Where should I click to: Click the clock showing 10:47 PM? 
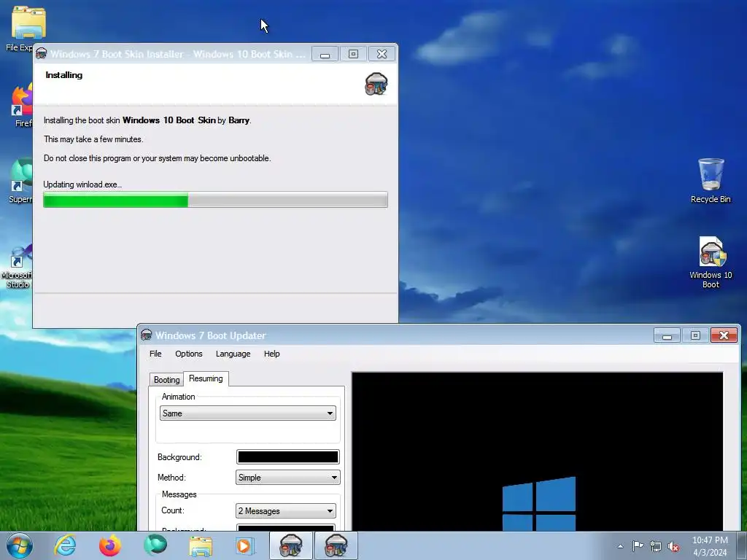(710, 546)
